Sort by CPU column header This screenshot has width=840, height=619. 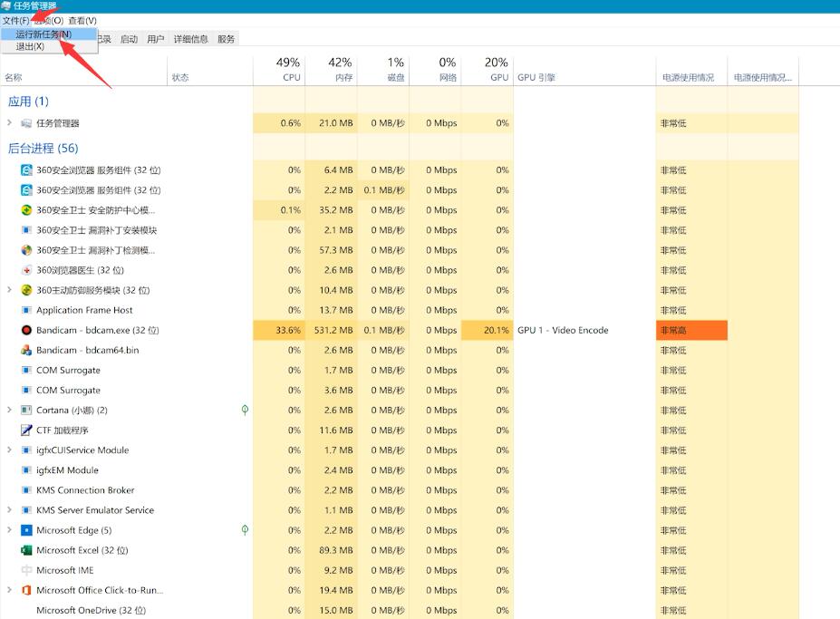click(x=279, y=70)
